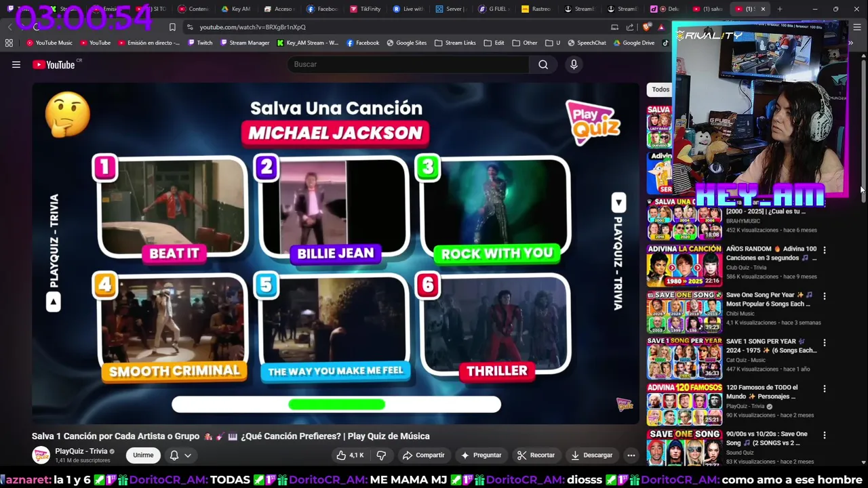Open options for SAVE 1 SONG PER YEAR video
The width and height of the screenshot is (868, 488).
[x=825, y=342]
